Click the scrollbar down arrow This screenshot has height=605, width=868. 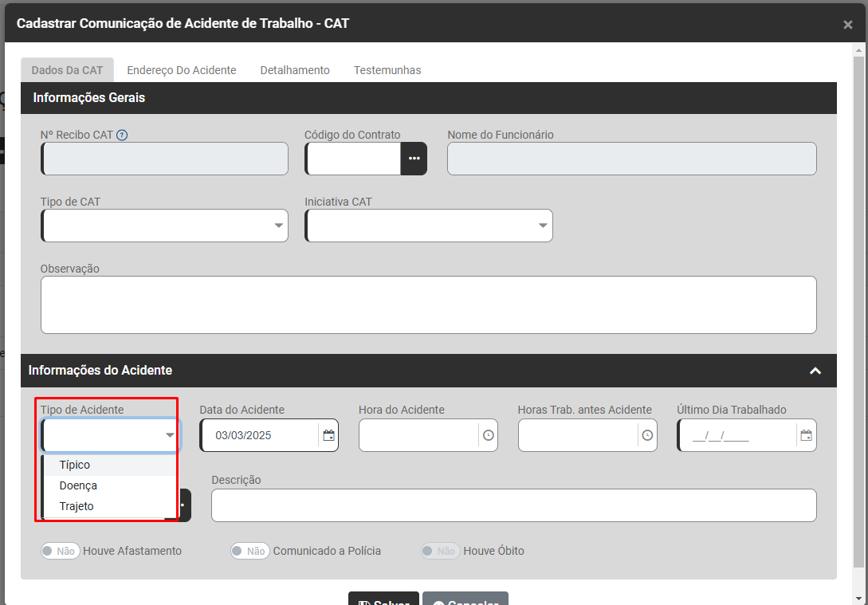[x=858, y=599]
